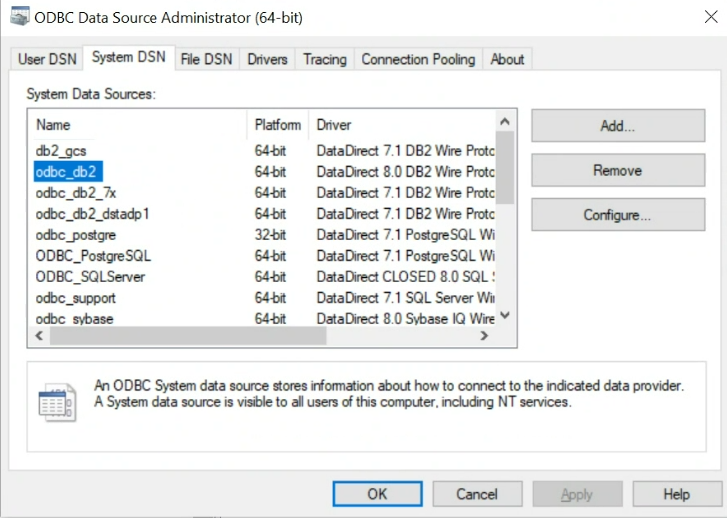Click the horizontal scroll left arrow
The height and width of the screenshot is (518, 727).
pos(39,335)
